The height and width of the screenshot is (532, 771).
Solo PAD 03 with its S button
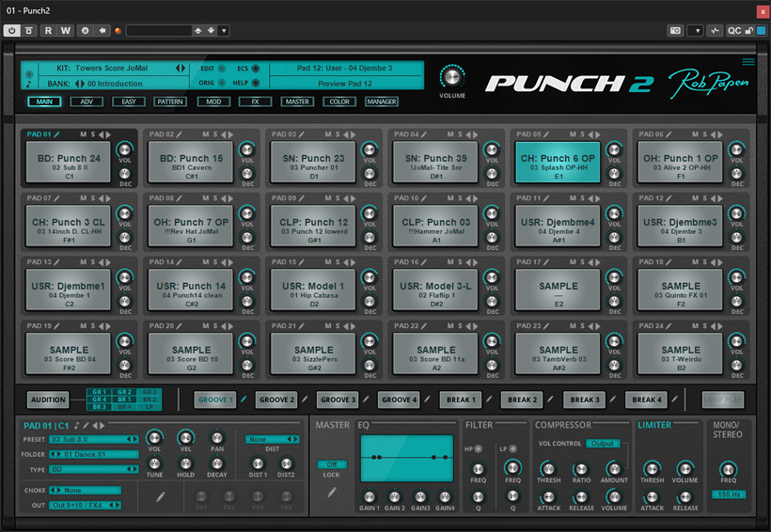coord(338,134)
